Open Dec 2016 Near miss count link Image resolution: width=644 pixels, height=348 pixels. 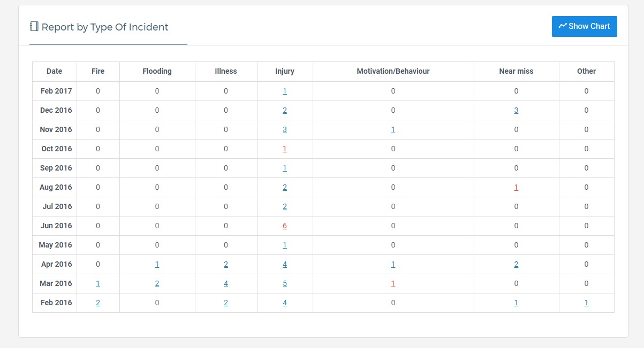(x=516, y=110)
